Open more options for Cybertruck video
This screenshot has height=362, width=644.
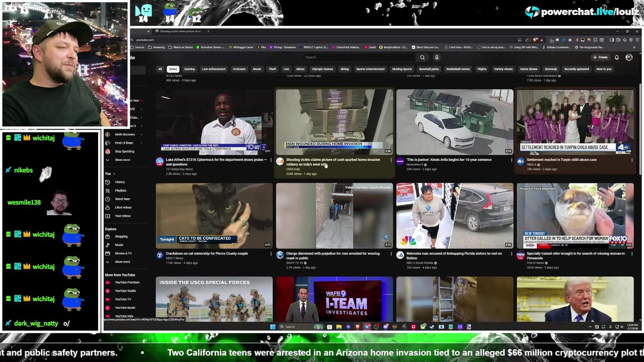click(x=271, y=160)
